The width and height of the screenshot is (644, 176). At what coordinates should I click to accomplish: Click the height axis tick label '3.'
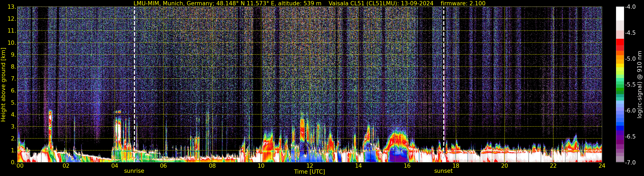[x=13, y=126]
